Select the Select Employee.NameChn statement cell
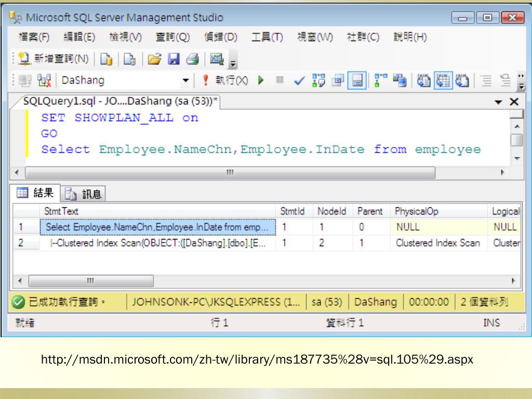Image resolution: width=532 pixels, height=399 pixels. pyautogui.click(x=158, y=227)
